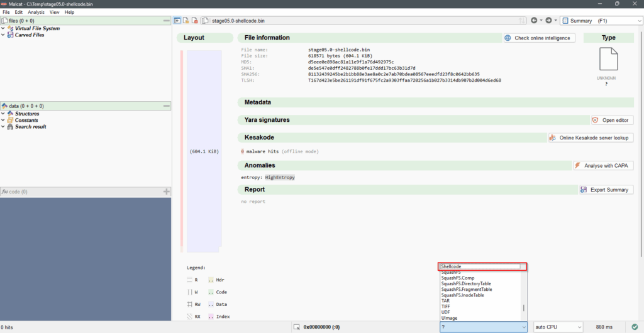Click the Analyse with CAPA button
644x333 pixels.
[x=603, y=165]
